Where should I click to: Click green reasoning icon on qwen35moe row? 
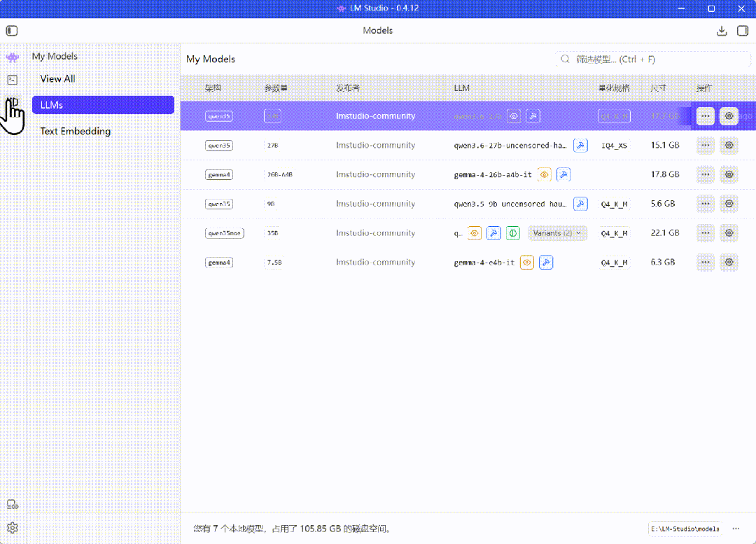513,233
